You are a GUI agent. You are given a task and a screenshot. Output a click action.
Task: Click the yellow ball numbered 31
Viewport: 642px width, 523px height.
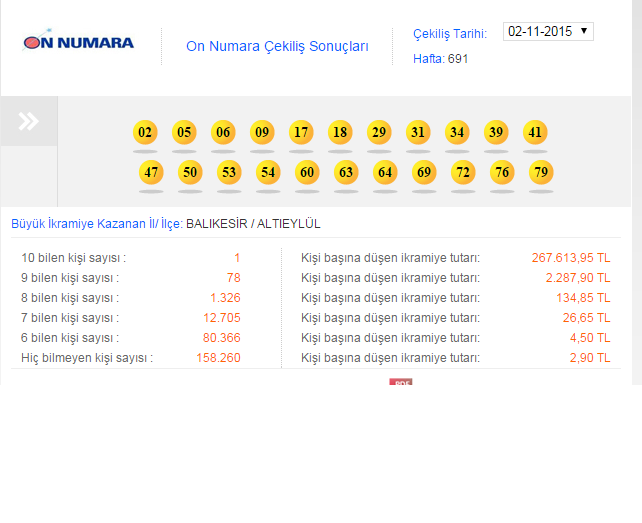(418, 132)
